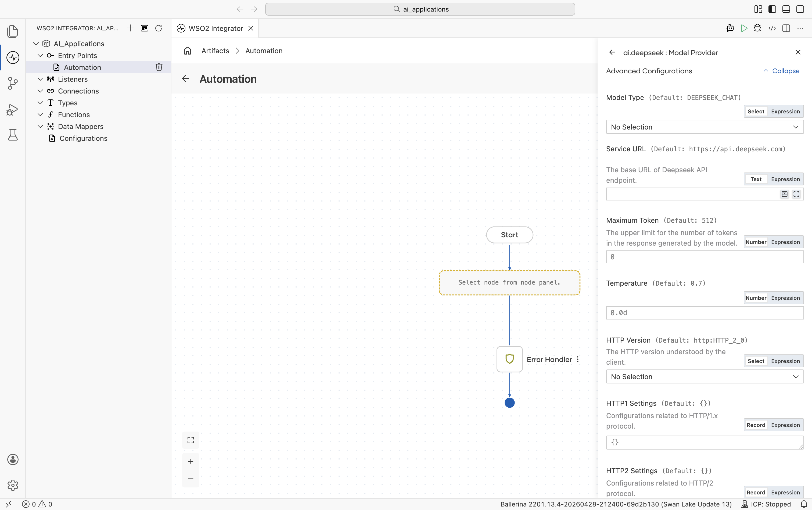Click the project overview icon in sidebar header
The height and width of the screenshot is (510, 812).
144,28
